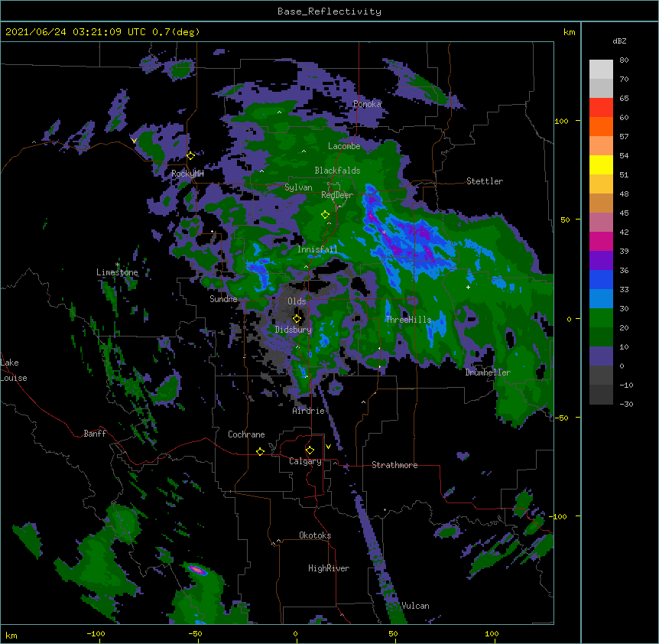Select the Limestone label
This screenshot has width=659, height=644.
click(117, 272)
